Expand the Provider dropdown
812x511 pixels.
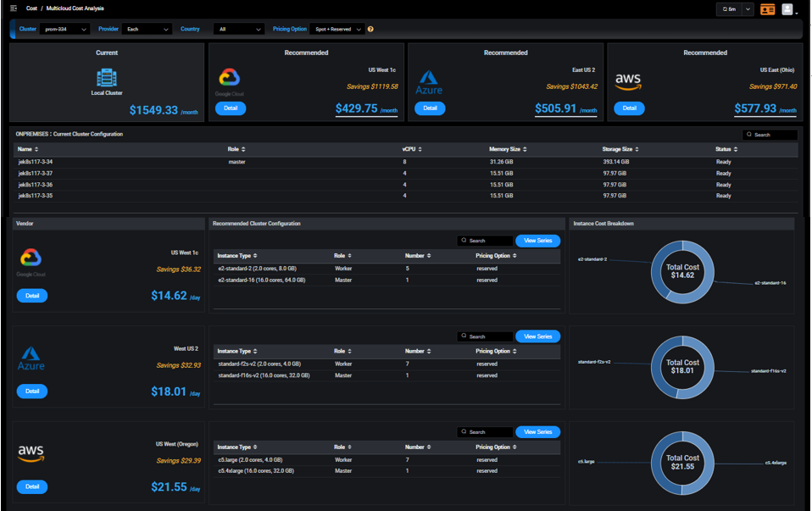(147, 29)
